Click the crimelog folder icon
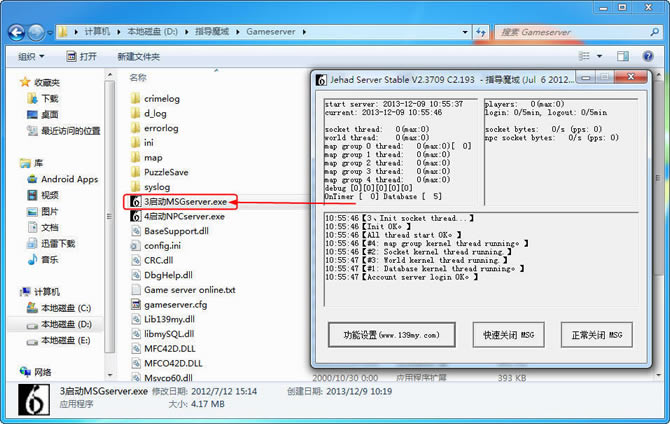Screen dimensions: 670x424 pos(135,99)
